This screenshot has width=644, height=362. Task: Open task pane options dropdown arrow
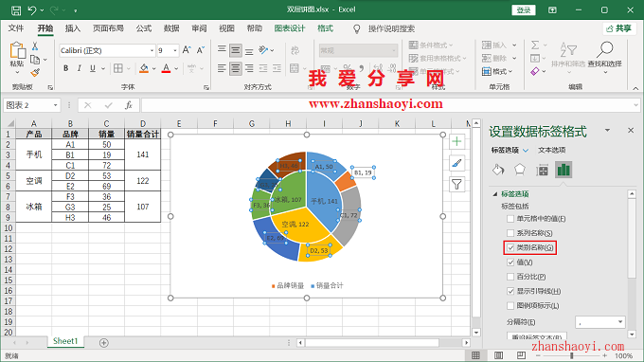pyautogui.click(x=607, y=130)
